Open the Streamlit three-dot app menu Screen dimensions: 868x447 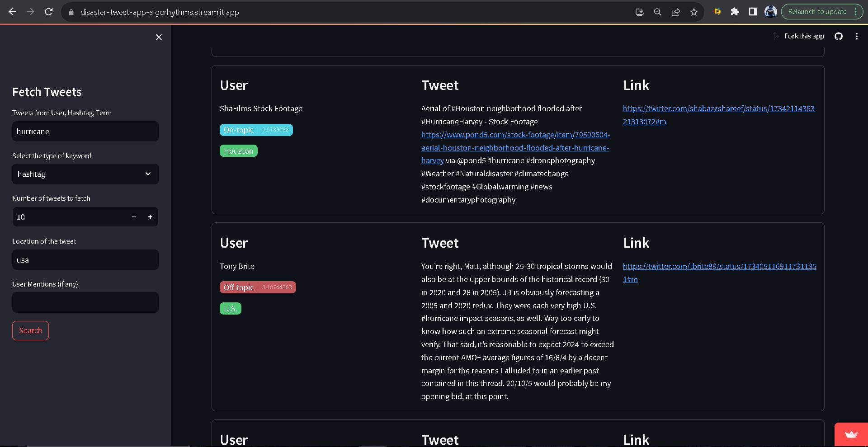[x=857, y=36]
